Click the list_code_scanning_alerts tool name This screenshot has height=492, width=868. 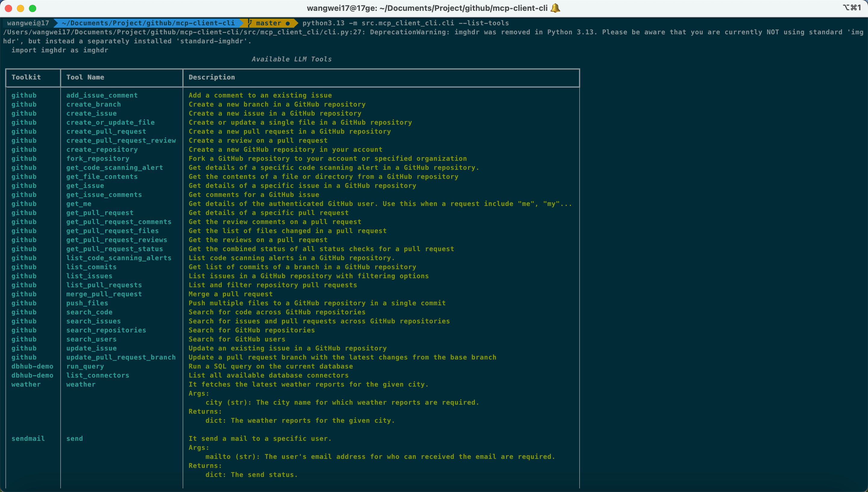pos(119,258)
